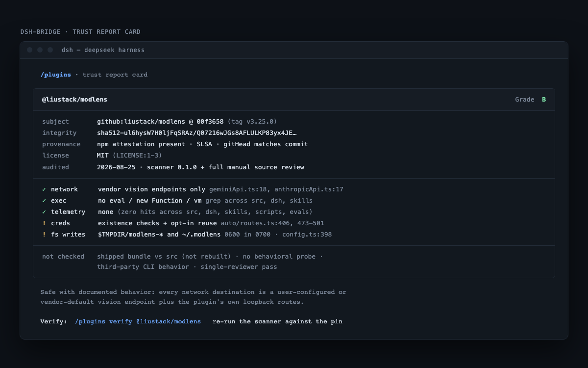
Task: Click the telemetry none value
Action: point(105,212)
